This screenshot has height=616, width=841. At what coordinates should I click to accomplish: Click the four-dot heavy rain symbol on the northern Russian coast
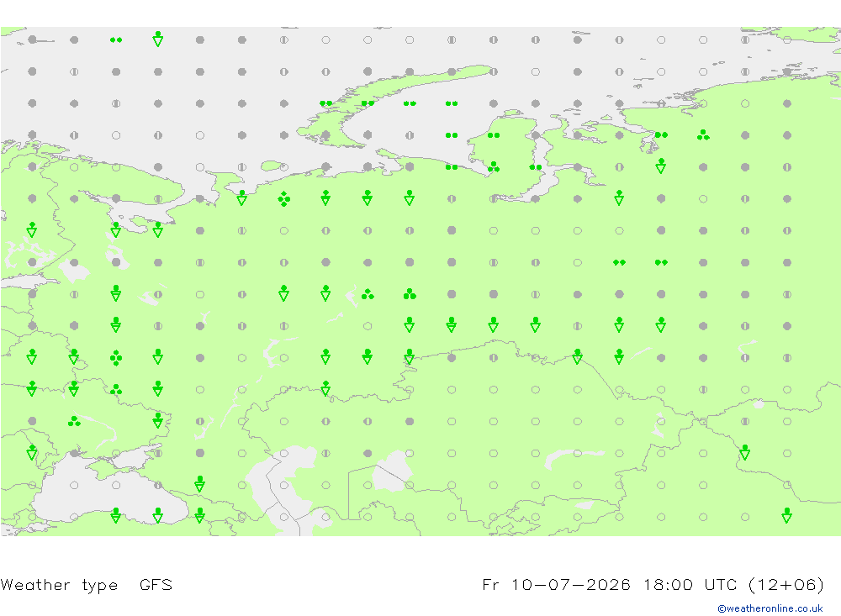(x=283, y=199)
